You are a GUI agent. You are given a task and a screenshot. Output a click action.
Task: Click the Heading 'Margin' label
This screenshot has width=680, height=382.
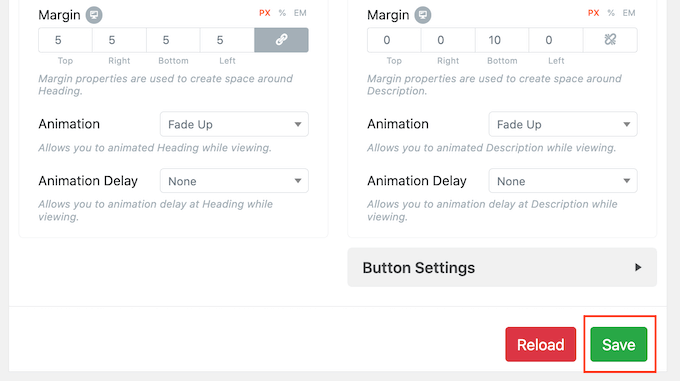[x=59, y=15]
